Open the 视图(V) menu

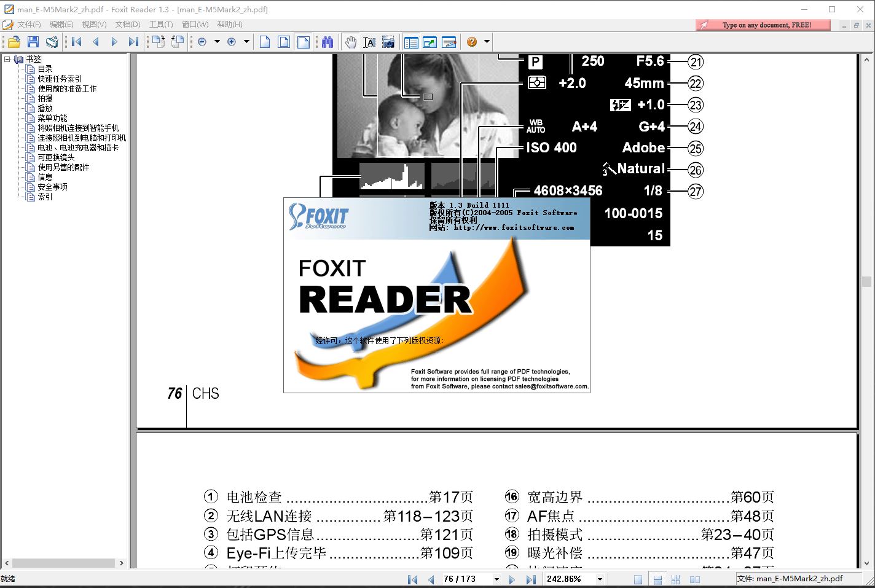coord(94,25)
